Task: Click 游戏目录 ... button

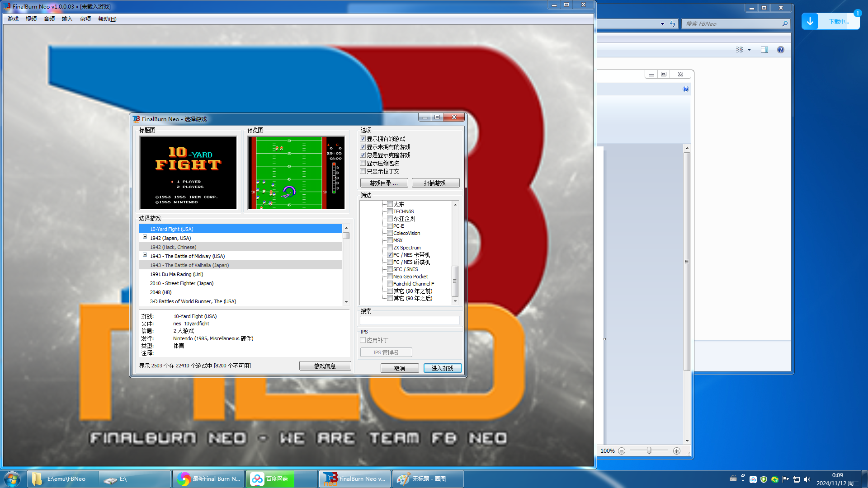Action: 384,183
